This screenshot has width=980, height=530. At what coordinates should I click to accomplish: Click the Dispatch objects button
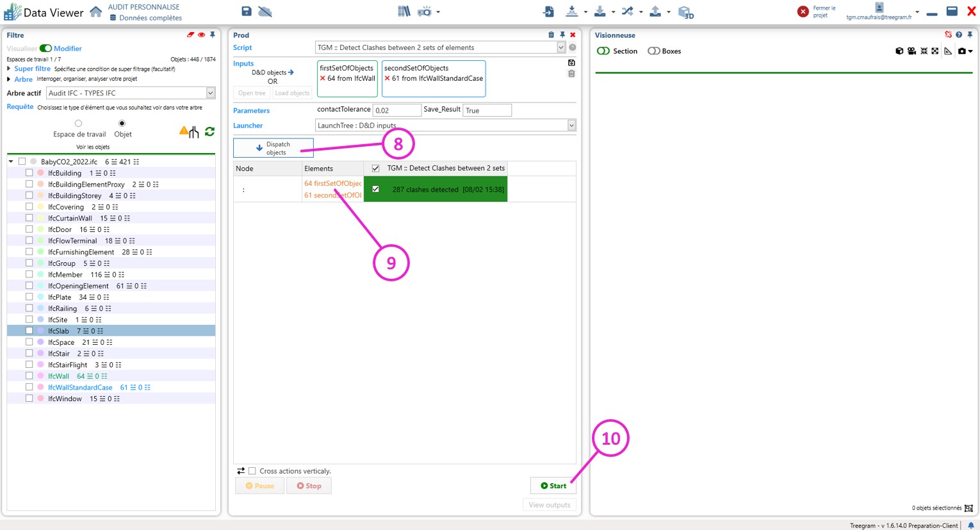[x=274, y=148]
